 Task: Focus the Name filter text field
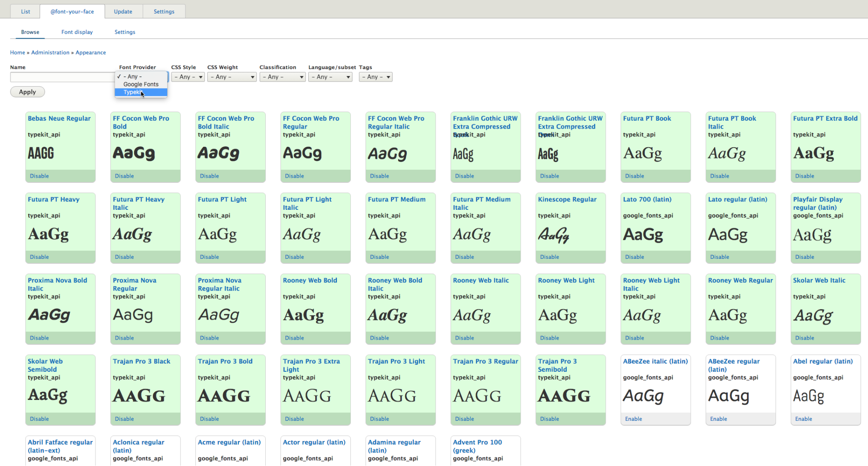coord(63,77)
